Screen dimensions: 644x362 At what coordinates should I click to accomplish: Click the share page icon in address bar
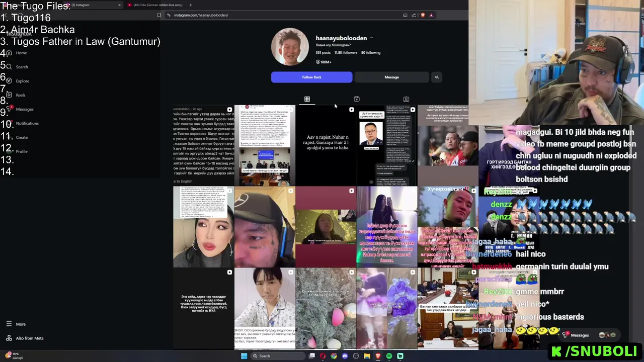[x=414, y=15]
